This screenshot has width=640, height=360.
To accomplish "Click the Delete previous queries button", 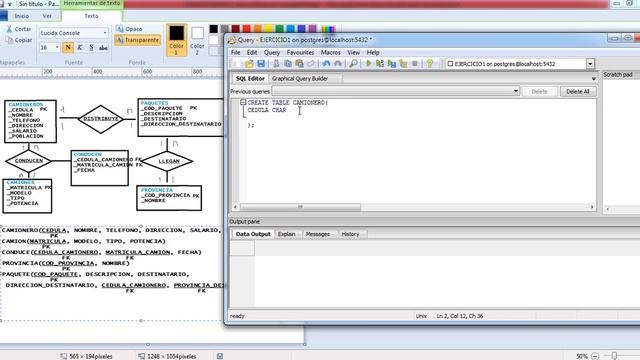I will tap(539, 91).
